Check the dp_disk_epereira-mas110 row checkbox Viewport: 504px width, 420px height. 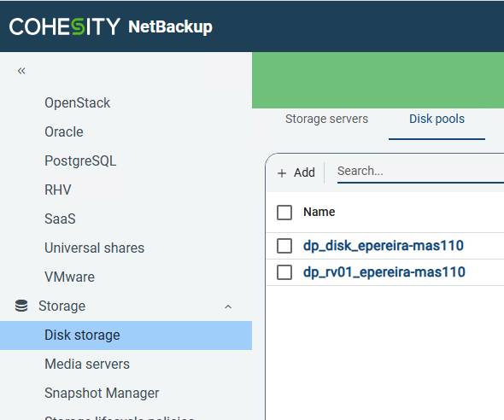[284, 246]
